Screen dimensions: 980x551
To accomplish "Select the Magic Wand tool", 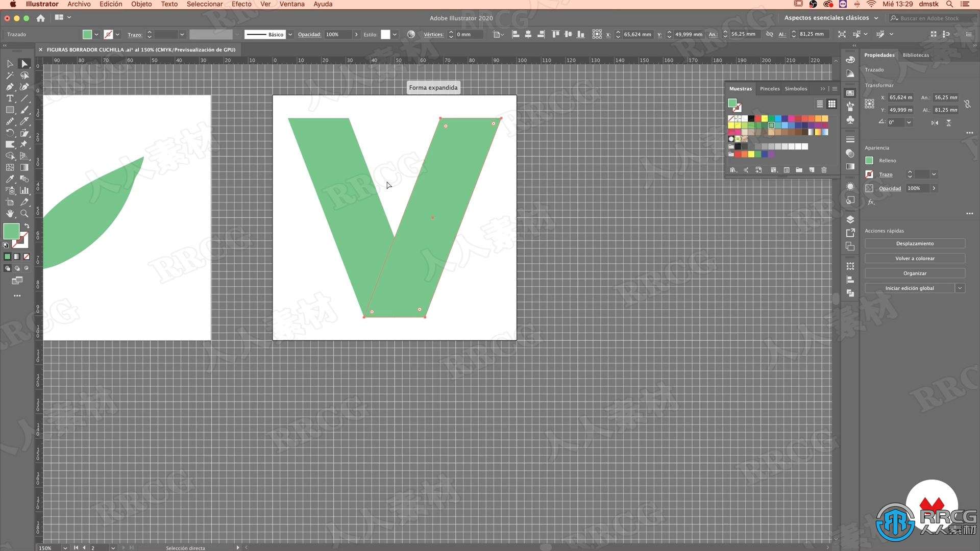I will 10,76.
